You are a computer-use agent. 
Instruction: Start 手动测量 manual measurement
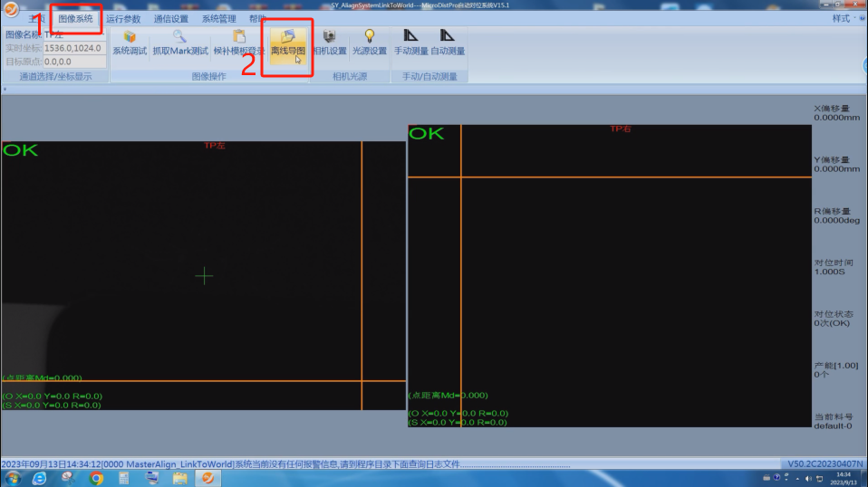pyautogui.click(x=410, y=43)
